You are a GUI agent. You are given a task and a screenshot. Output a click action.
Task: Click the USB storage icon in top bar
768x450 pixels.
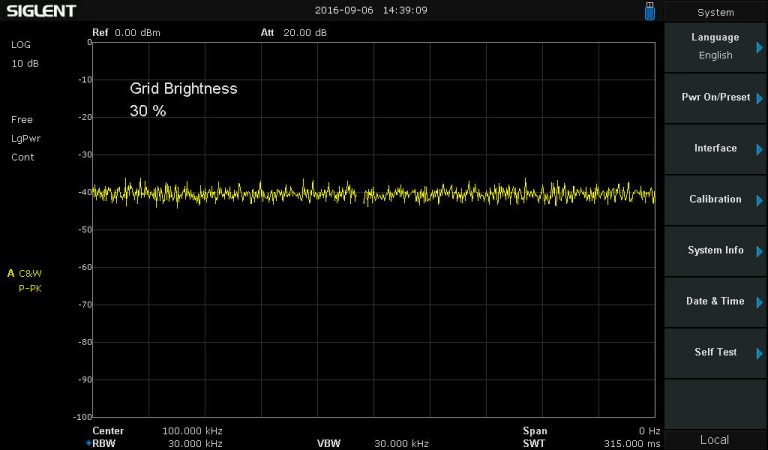(x=650, y=11)
